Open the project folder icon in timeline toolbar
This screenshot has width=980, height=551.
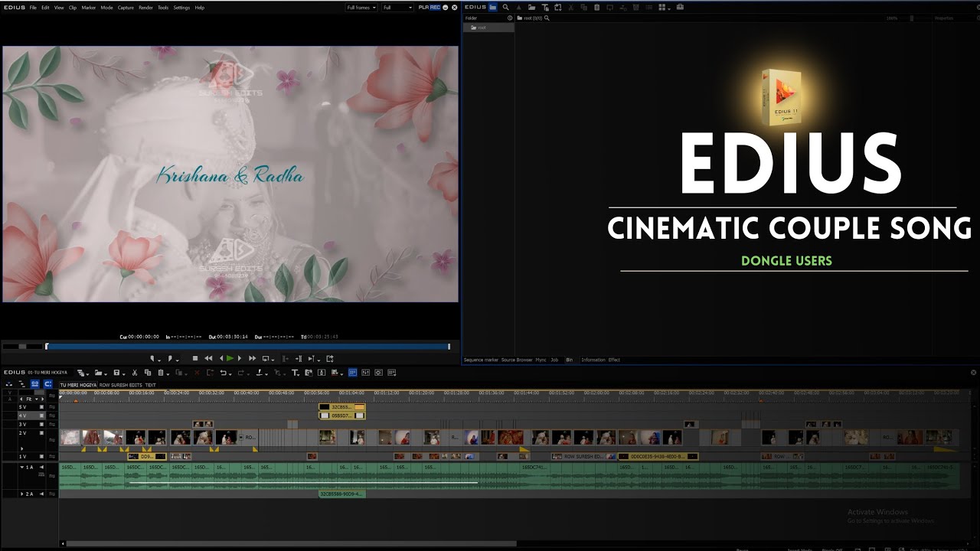pyautogui.click(x=99, y=373)
